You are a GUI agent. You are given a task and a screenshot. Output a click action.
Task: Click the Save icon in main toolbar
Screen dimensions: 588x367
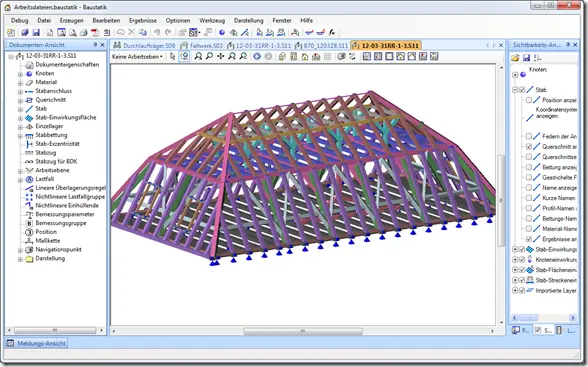pos(36,33)
